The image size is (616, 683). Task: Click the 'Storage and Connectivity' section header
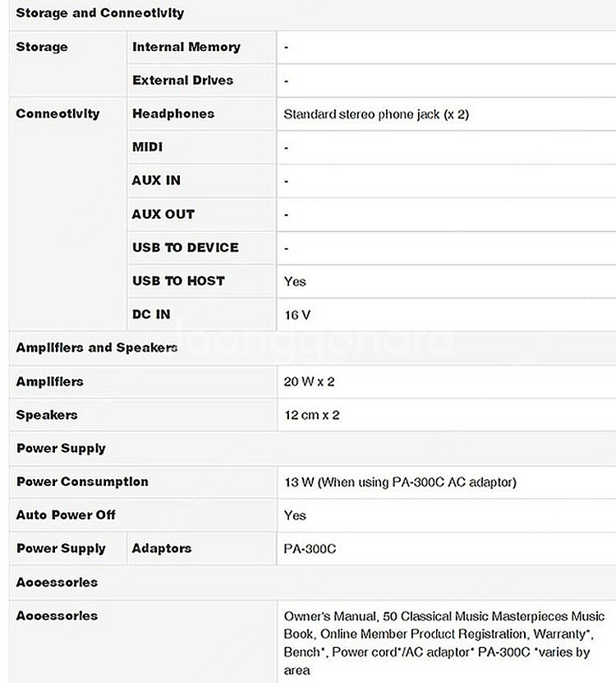click(100, 13)
